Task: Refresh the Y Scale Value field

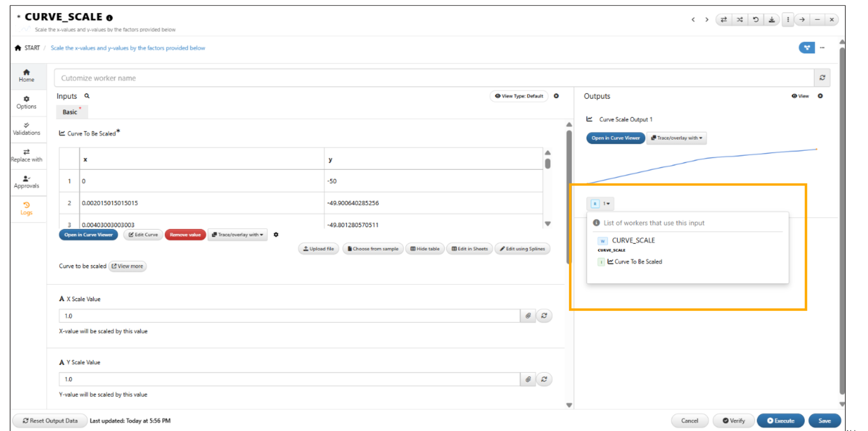Action: pyautogui.click(x=544, y=379)
